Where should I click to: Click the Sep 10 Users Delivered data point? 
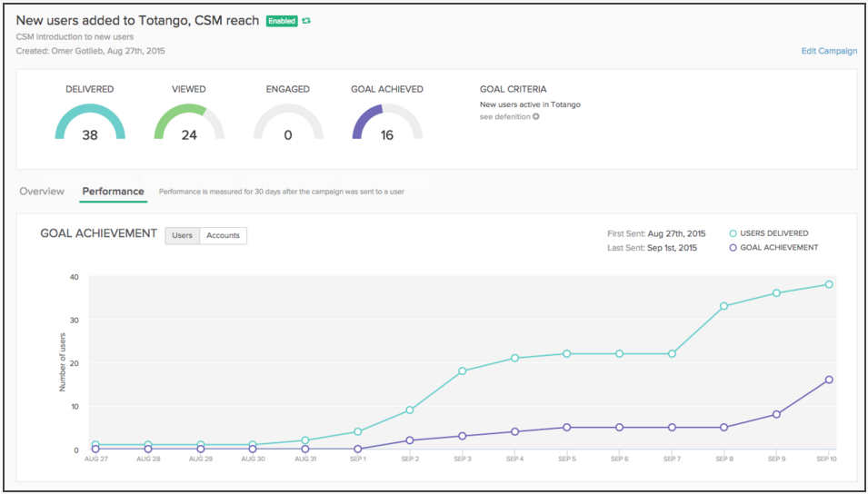pos(829,284)
